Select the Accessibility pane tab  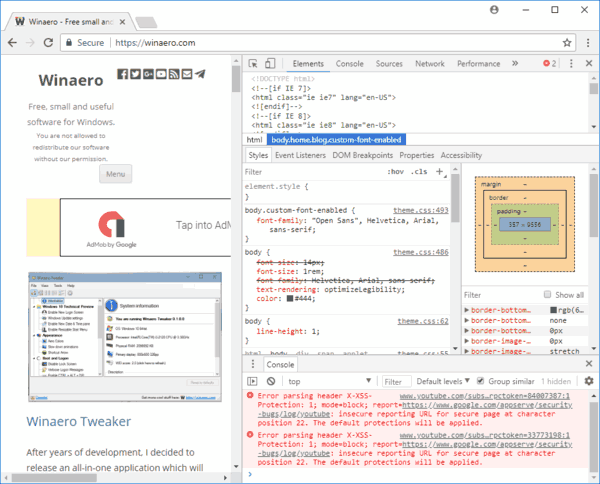pyautogui.click(x=461, y=155)
